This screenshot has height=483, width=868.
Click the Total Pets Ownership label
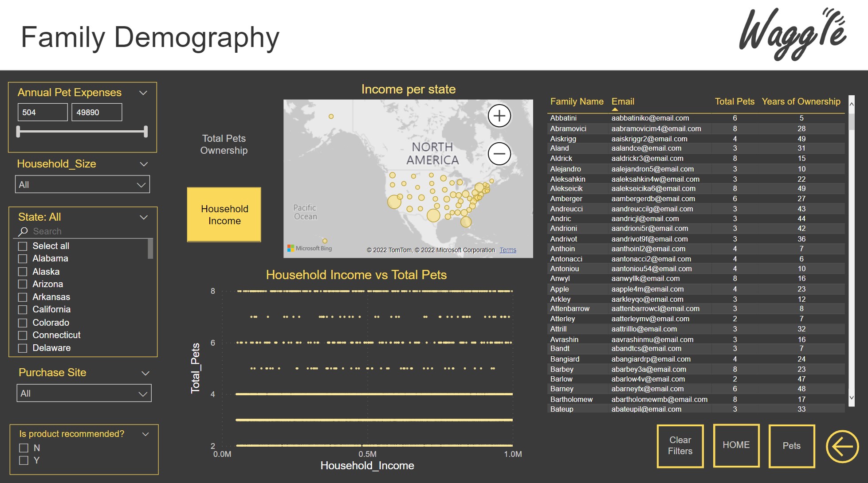pyautogui.click(x=224, y=144)
